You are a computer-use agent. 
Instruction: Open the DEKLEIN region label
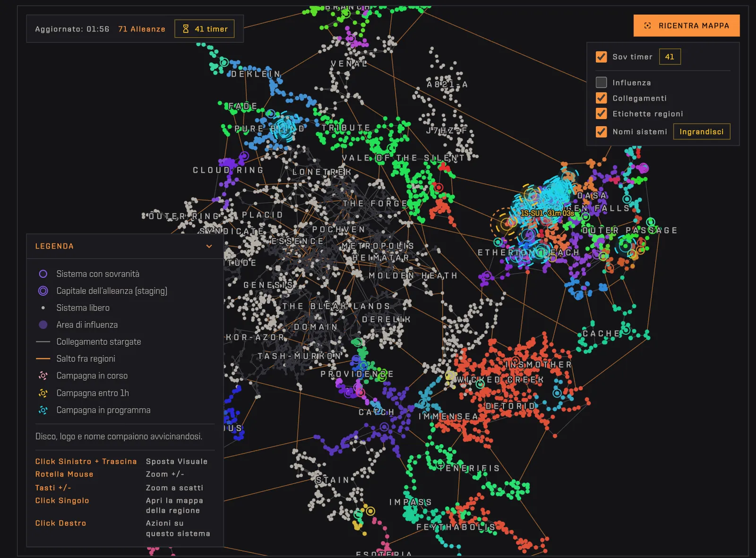[x=256, y=74]
